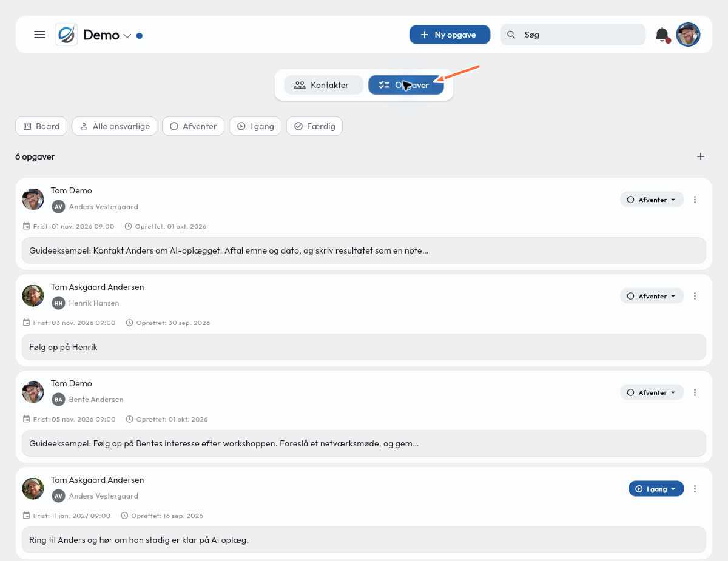Viewport: 728px width, 561px height.
Task: Create a new task with Ny opgave
Action: pos(450,35)
